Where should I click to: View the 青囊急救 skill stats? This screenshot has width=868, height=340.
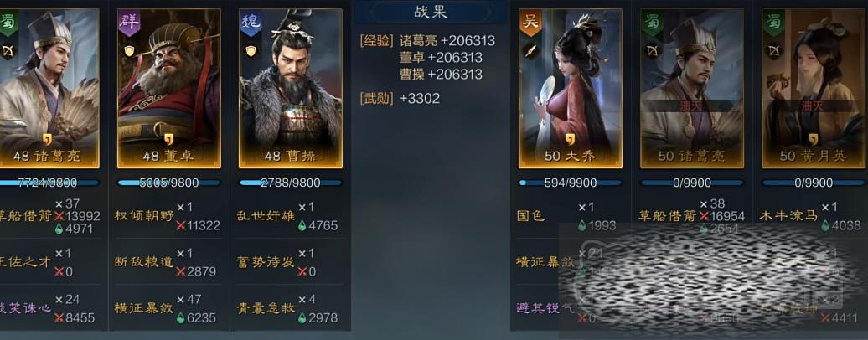tap(266, 308)
